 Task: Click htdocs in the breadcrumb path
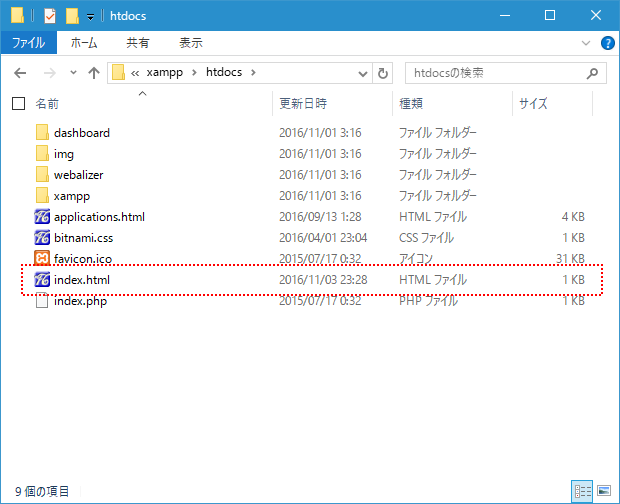point(224,72)
